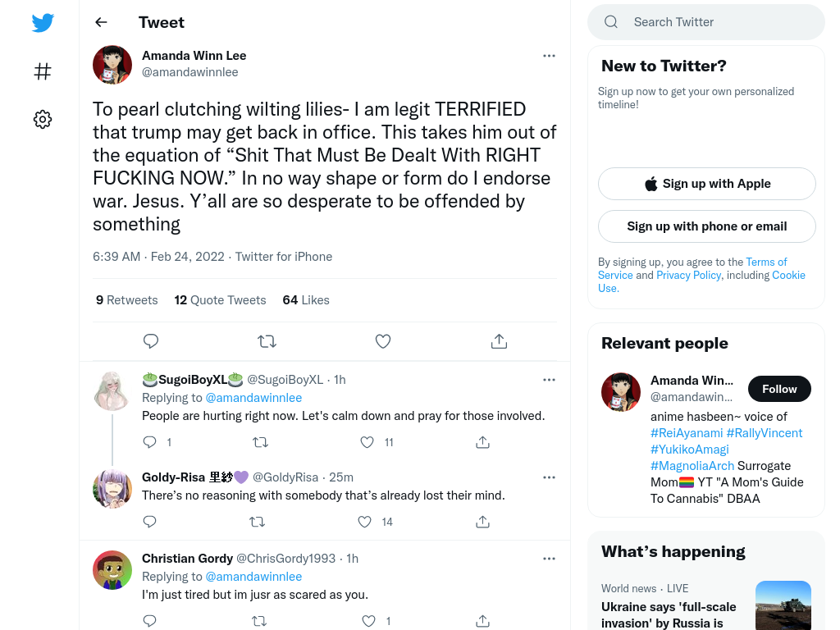Share the main tweet via the share icon
Viewport: 840px width, 630px height.
[499, 341]
